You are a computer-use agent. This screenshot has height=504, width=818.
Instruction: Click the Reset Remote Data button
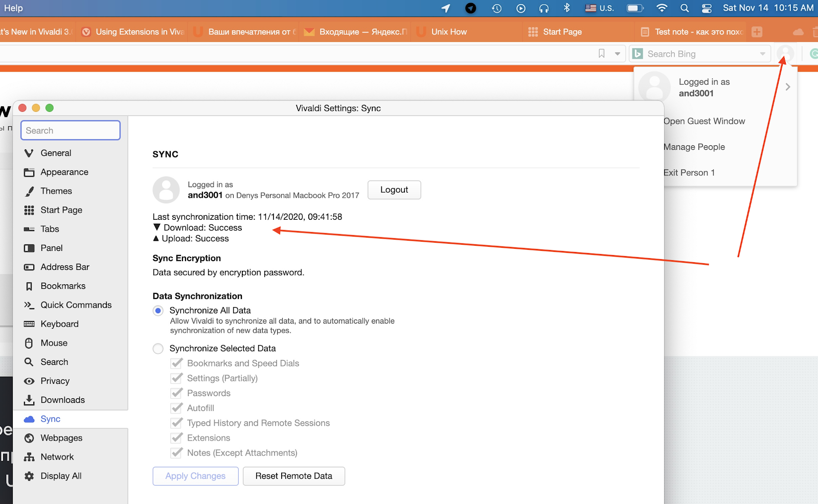[294, 476]
